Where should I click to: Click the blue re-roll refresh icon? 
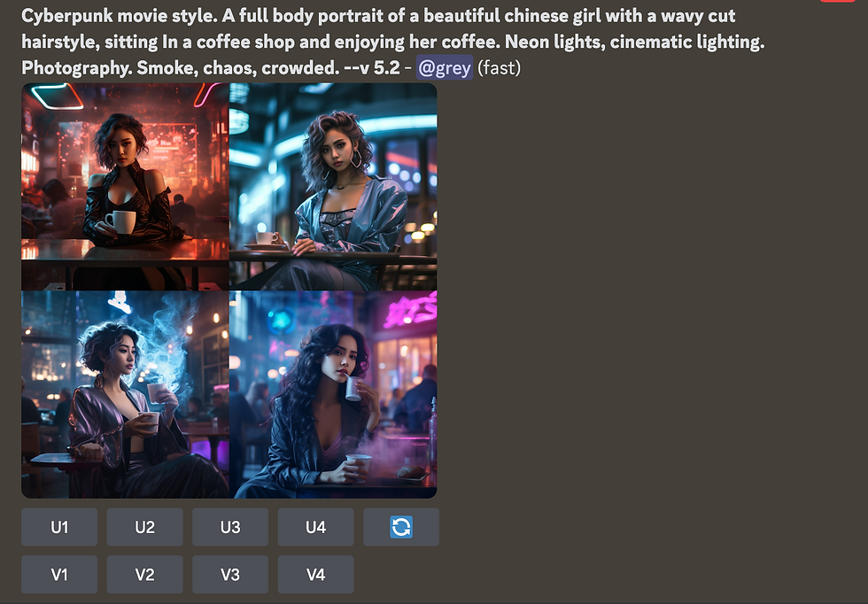[x=400, y=527]
